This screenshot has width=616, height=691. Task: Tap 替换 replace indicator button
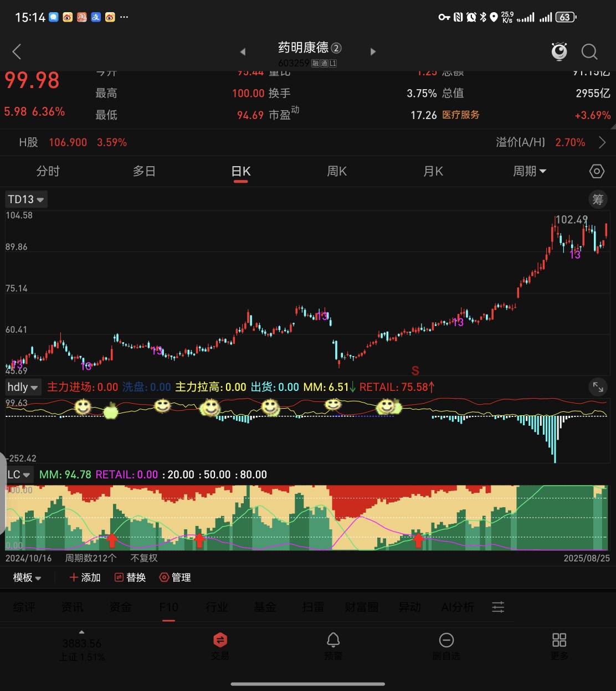[130, 577]
